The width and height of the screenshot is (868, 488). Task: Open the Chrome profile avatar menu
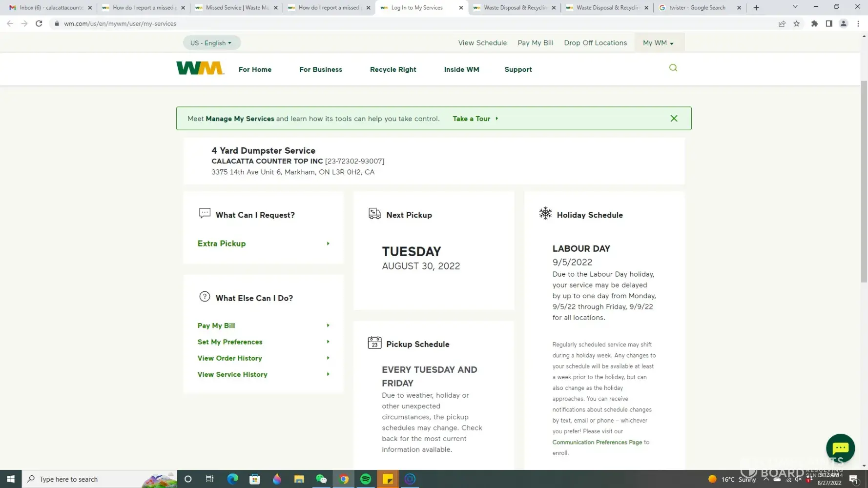(x=844, y=23)
